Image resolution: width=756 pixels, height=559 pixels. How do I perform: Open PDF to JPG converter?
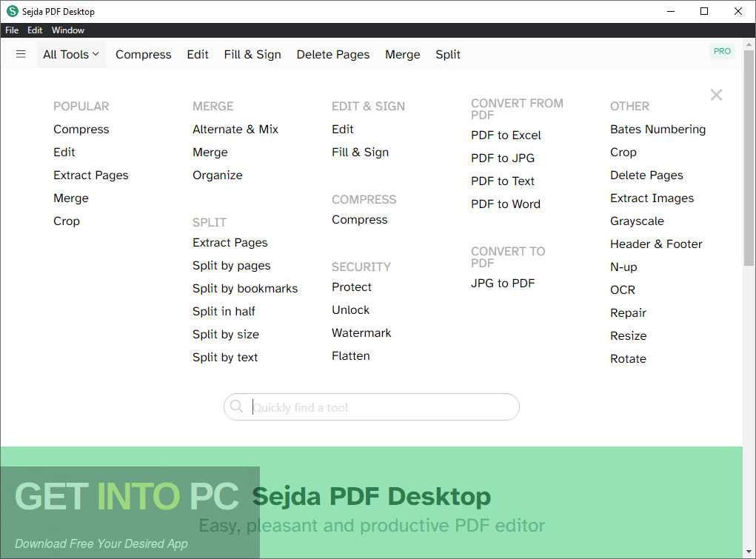tap(502, 158)
